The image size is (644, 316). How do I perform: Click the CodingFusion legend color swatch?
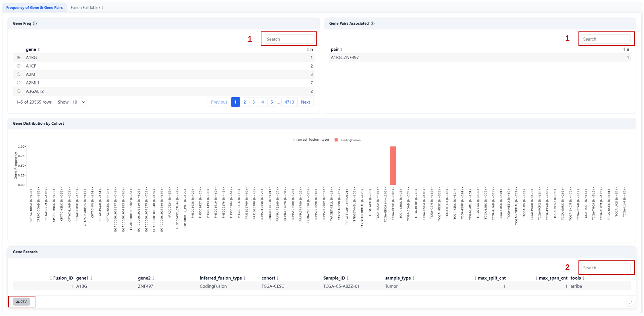click(336, 140)
